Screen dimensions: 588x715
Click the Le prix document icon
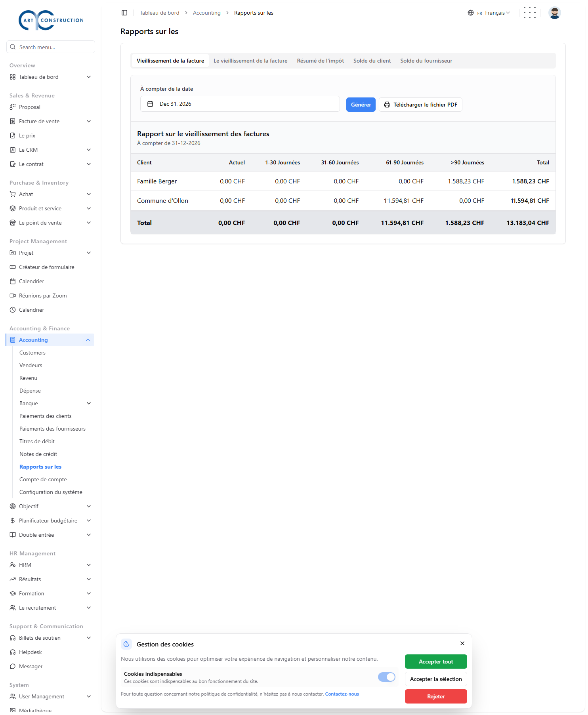click(x=13, y=135)
